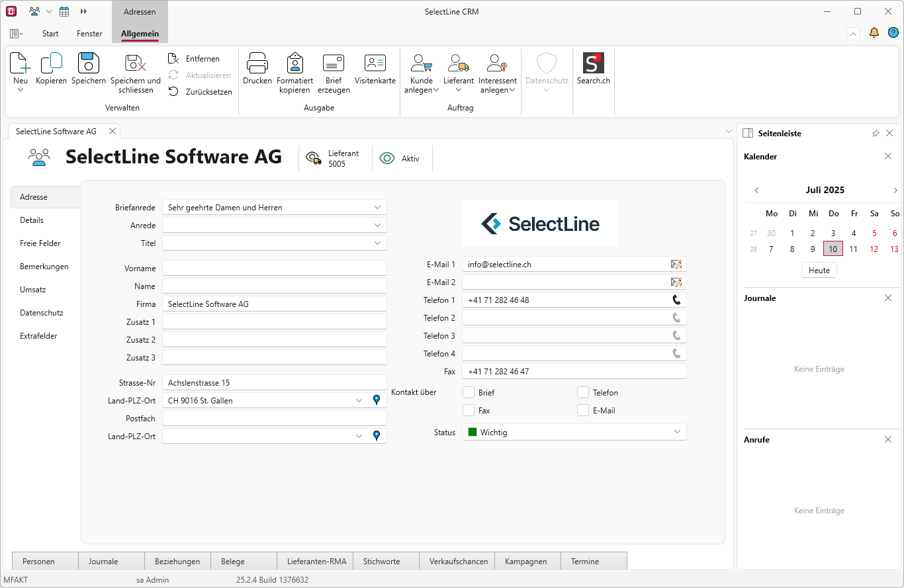Expand the Neu button arrow
904x588 pixels.
point(21,90)
